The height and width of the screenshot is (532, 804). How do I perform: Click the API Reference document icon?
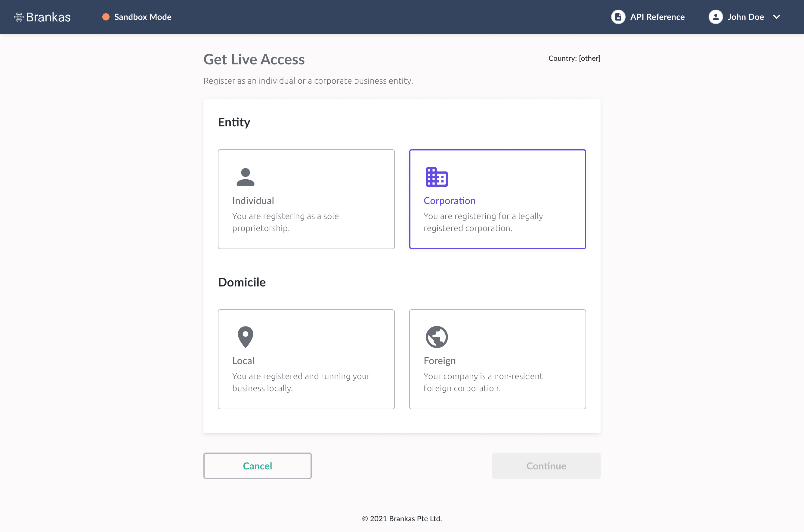point(618,17)
